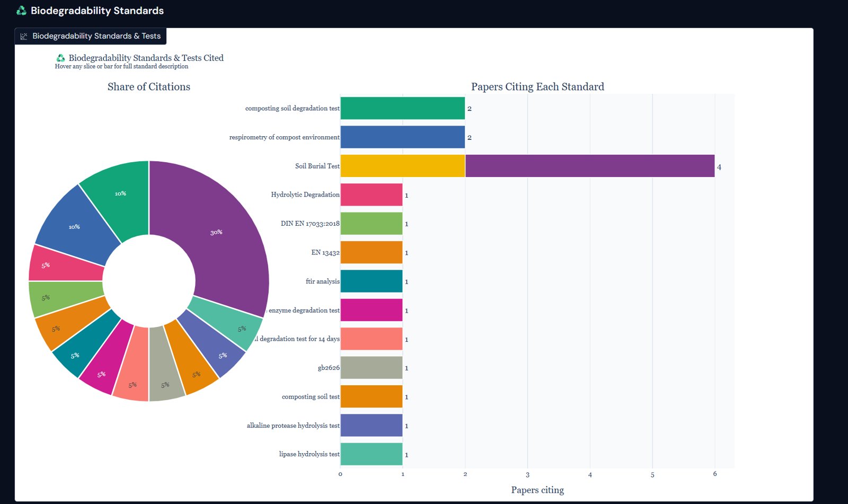
Task: Click the composting soil test bar
Action: click(x=372, y=396)
